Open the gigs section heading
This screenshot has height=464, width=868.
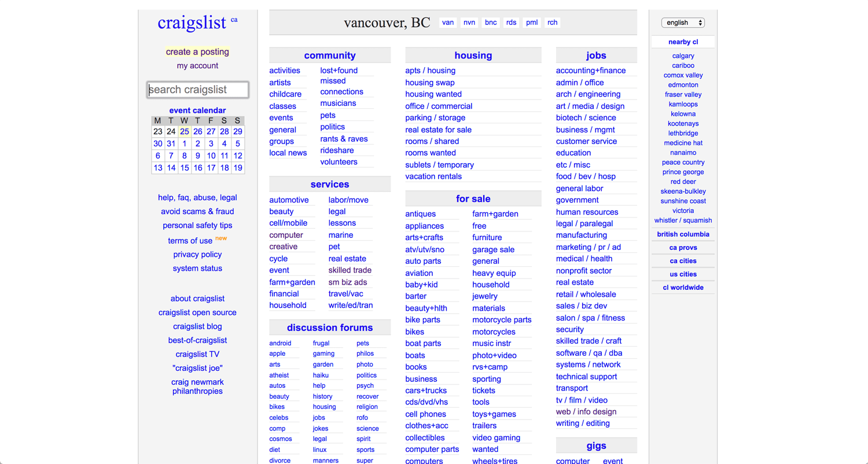596,445
